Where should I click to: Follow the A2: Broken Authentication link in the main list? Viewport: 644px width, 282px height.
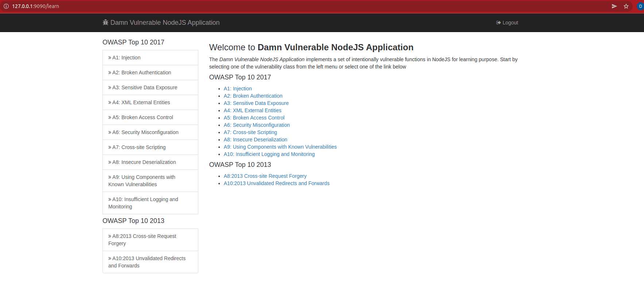click(253, 96)
